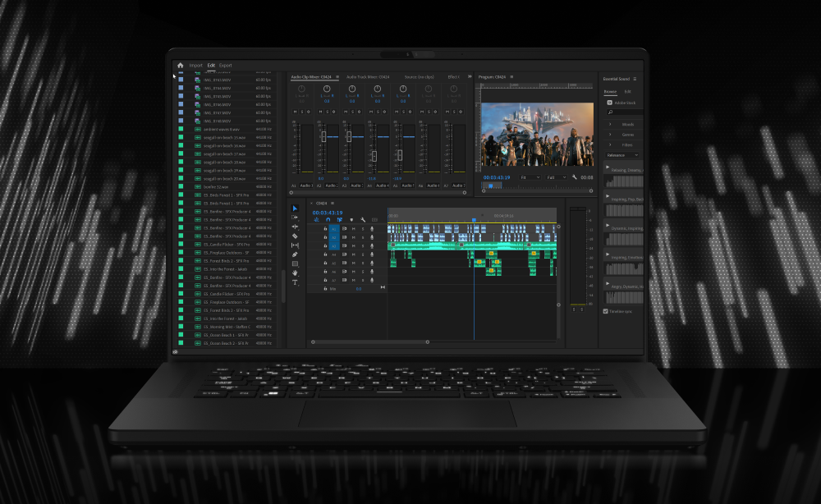
Task: Select seagull-on-beach 15.wav in project list
Action: [223, 137]
